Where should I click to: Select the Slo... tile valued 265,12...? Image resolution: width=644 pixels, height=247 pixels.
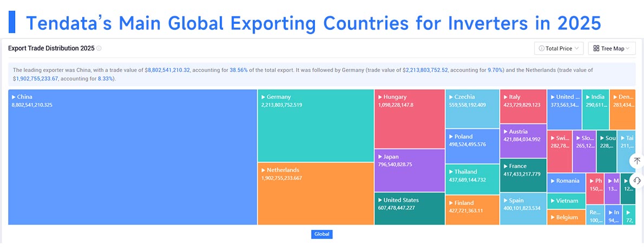[x=584, y=151]
